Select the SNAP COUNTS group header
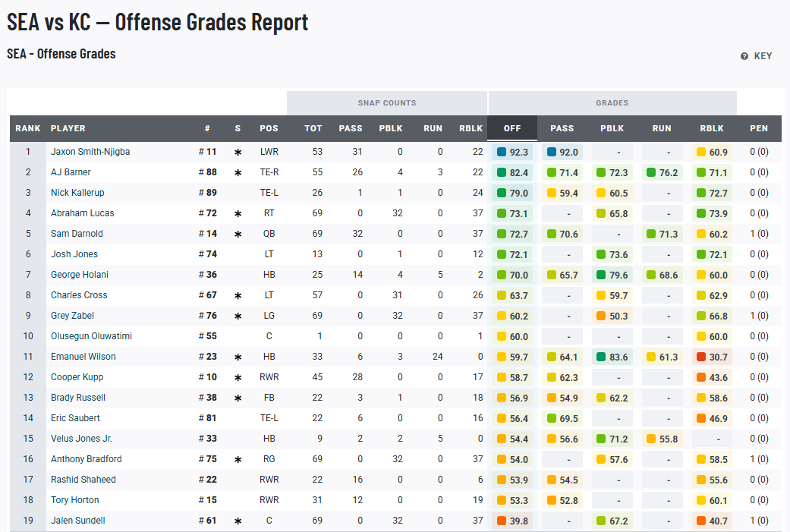Screen dimensions: 790x532 tap(387, 102)
